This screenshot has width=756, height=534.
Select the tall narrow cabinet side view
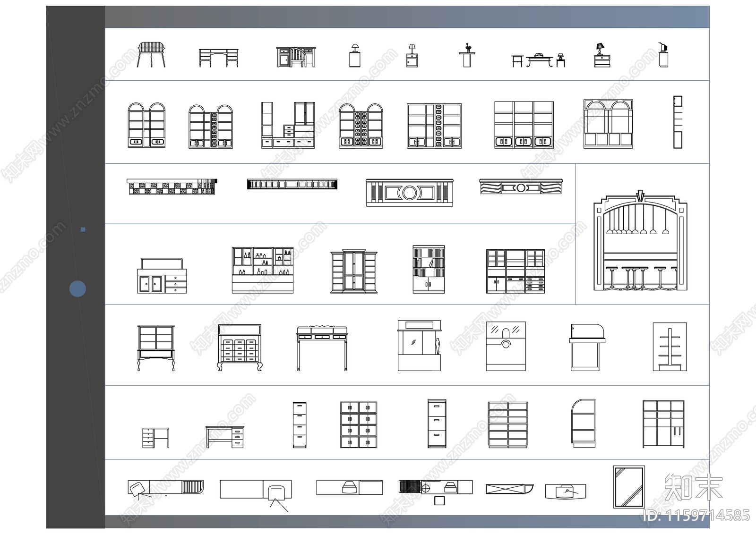click(x=678, y=122)
